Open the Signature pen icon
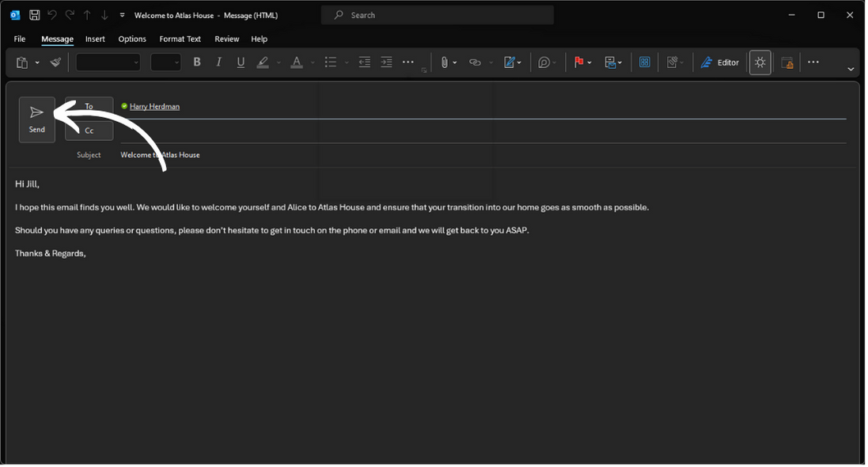This screenshot has height=467, width=868. pos(510,63)
